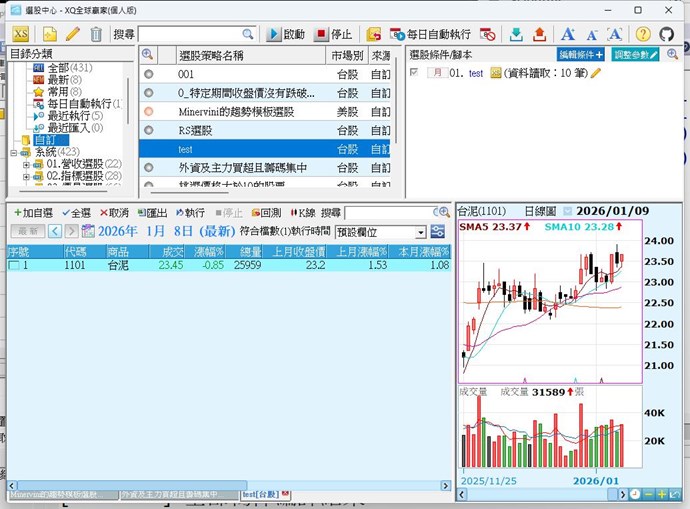Open the 預設欄位 column preset dropdown
This screenshot has width=690, height=509.
tap(380, 232)
